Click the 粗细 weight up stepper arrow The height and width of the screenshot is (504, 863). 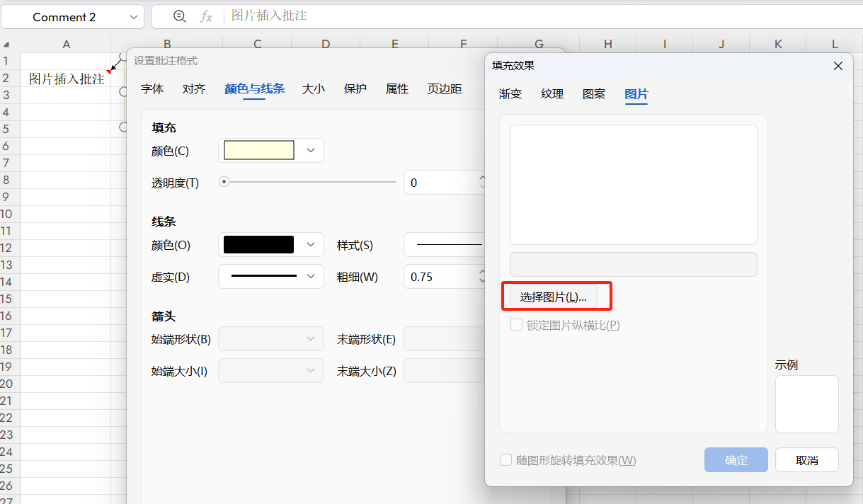(482, 272)
